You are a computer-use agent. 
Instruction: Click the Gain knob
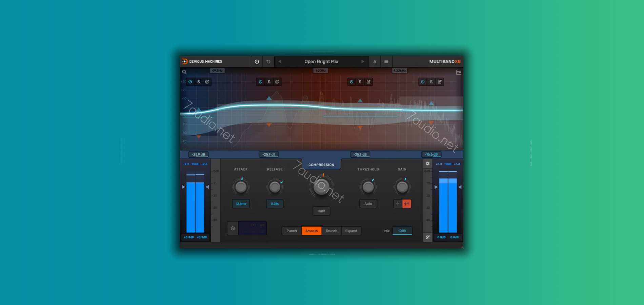click(402, 187)
